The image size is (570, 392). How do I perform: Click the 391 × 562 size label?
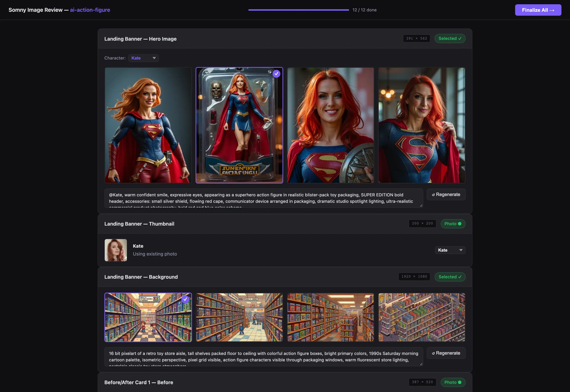pos(416,38)
